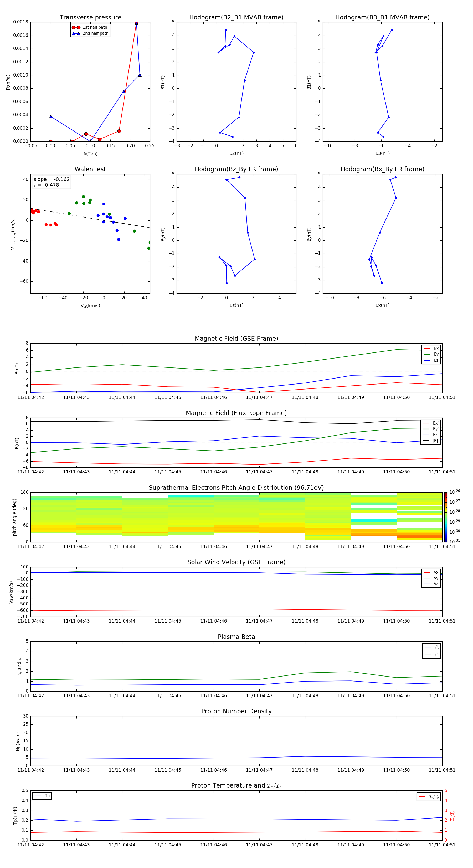Click the Bx' entry in flux rope legend

coord(431,423)
